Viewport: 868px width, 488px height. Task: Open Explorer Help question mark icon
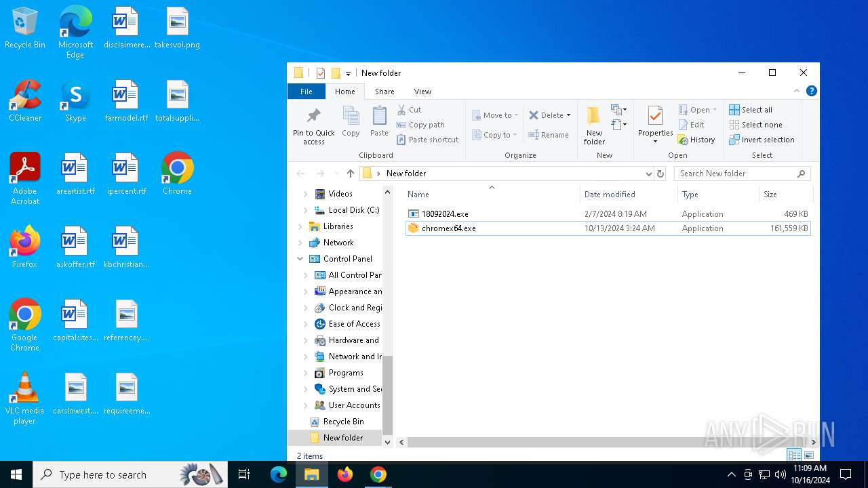(811, 91)
